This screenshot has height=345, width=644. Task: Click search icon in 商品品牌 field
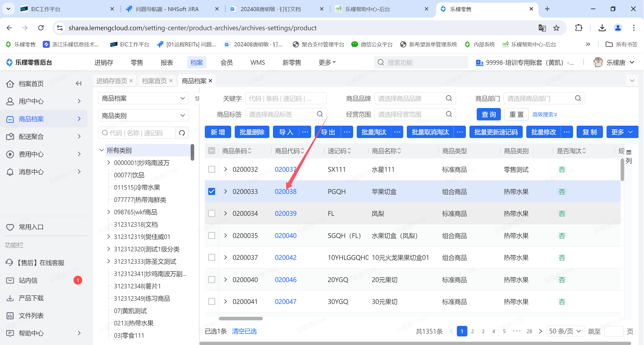click(449, 98)
